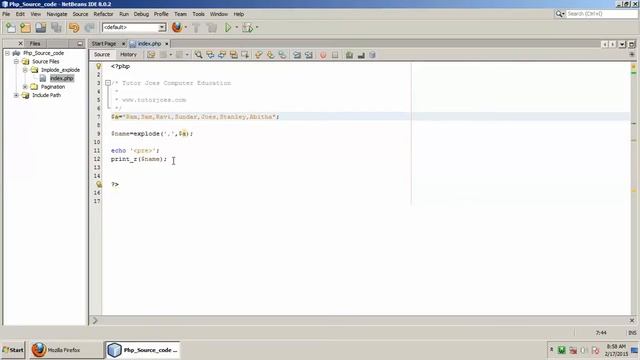Click the Php_Source_code taskbar button
640x360 pixels.
[143, 350]
